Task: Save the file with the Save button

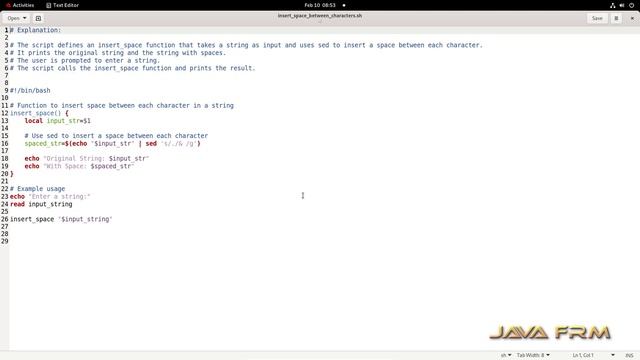Action: pyautogui.click(x=597, y=18)
